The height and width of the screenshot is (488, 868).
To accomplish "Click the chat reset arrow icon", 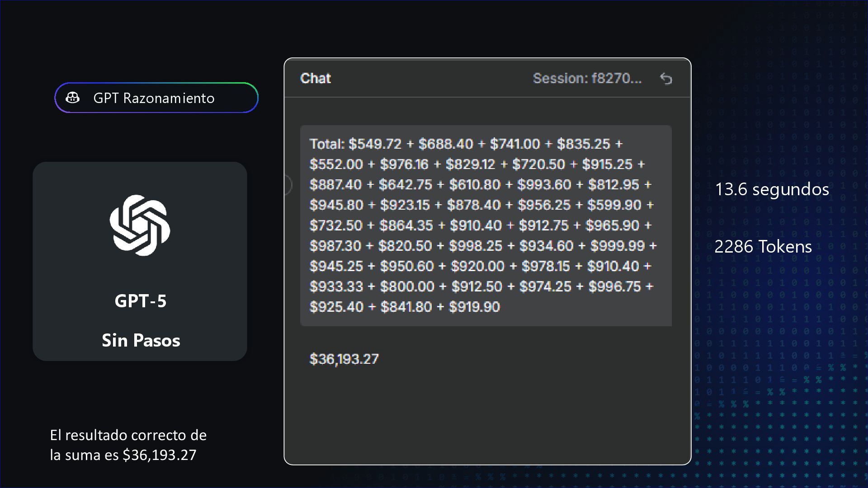I will coord(666,79).
